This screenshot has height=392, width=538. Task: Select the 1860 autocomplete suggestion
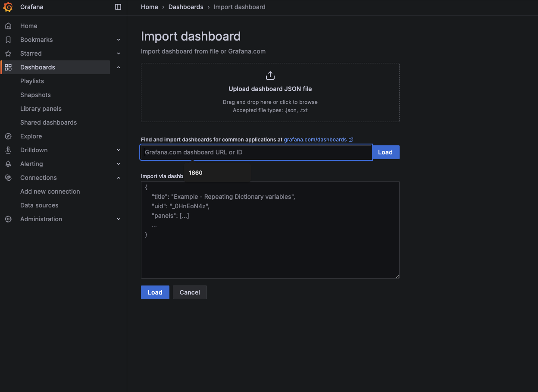pyautogui.click(x=196, y=172)
